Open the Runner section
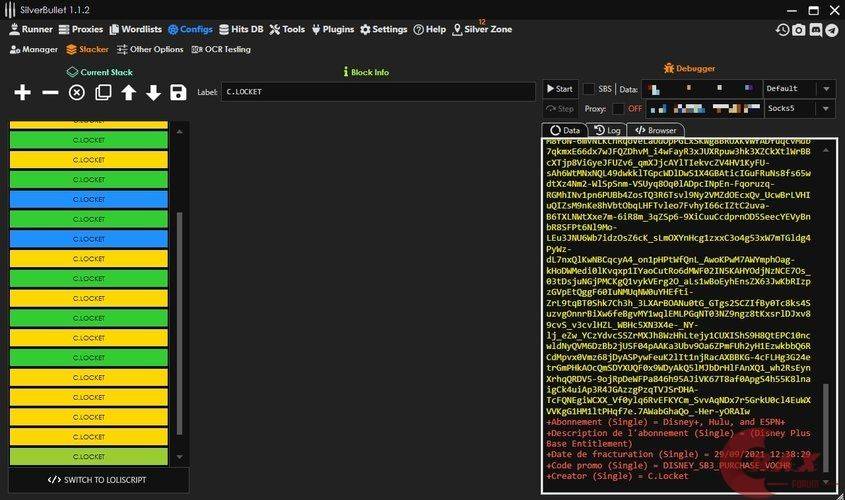This screenshot has height=500, width=845. 31,30
